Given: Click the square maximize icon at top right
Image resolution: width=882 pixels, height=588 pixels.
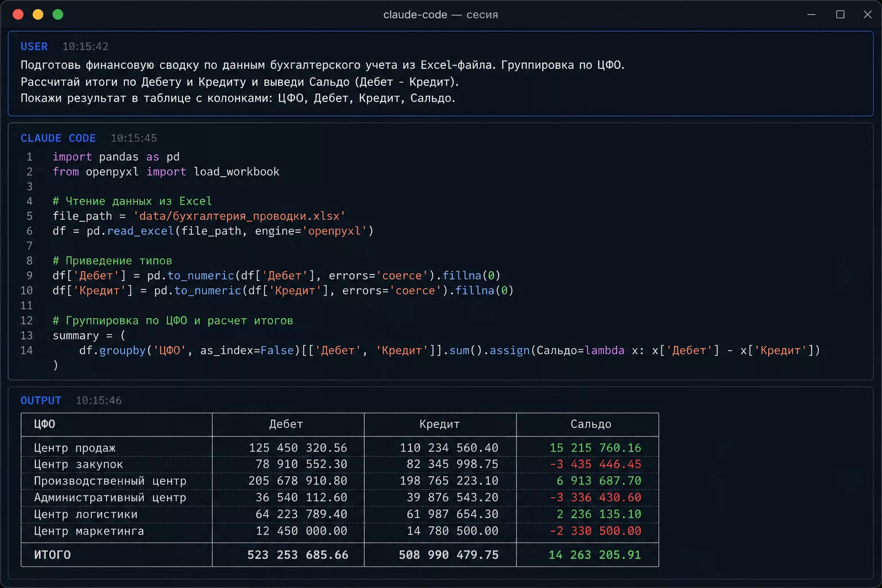Looking at the screenshot, I should pos(840,14).
